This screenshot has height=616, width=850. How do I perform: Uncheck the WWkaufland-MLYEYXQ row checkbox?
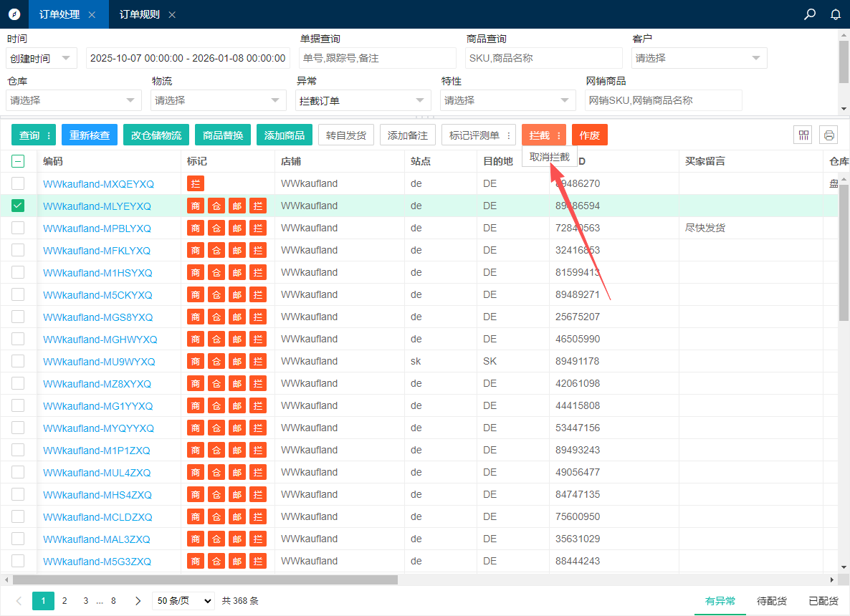(x=18, y=206)
